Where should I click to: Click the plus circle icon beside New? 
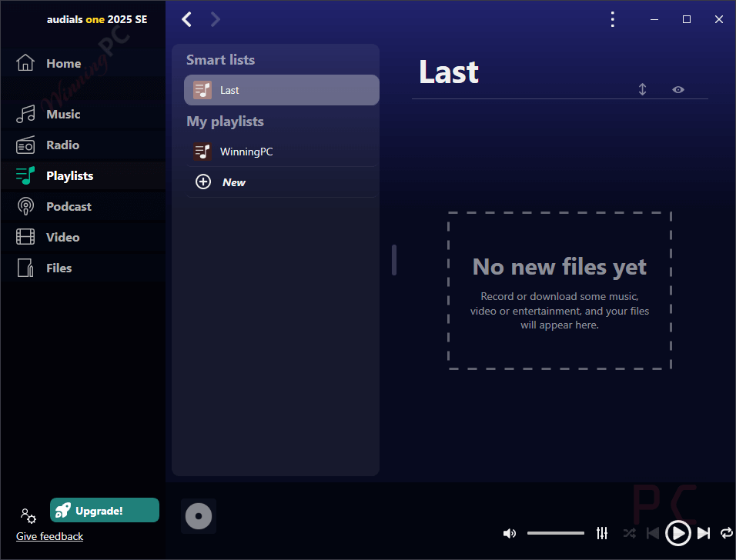point(202,182)
